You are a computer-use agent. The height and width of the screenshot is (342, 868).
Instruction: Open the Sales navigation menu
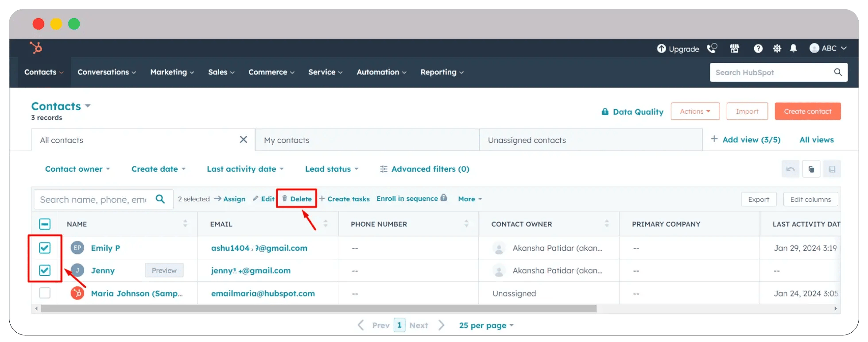point(221,72)
